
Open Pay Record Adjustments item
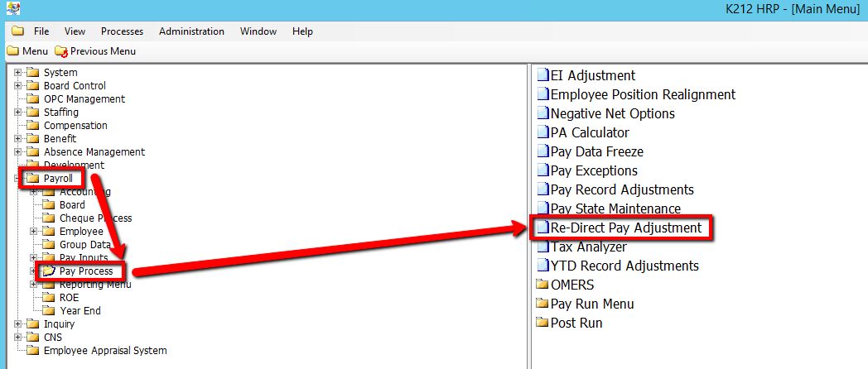pos(622,189)
